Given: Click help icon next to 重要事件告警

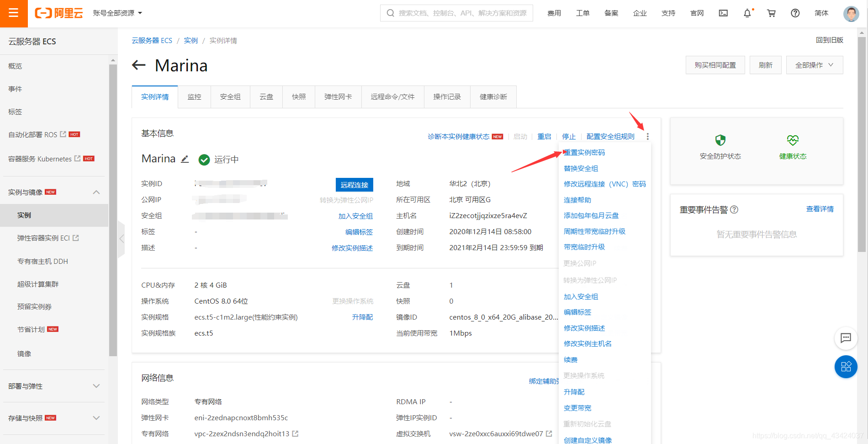Looking at the screenshot, I should (734, 209).
